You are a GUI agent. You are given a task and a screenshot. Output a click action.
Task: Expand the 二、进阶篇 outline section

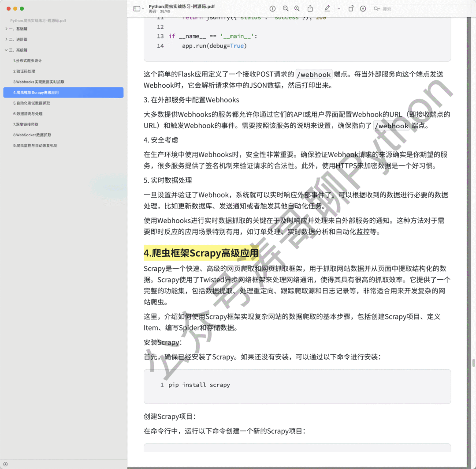pos(6,39)
